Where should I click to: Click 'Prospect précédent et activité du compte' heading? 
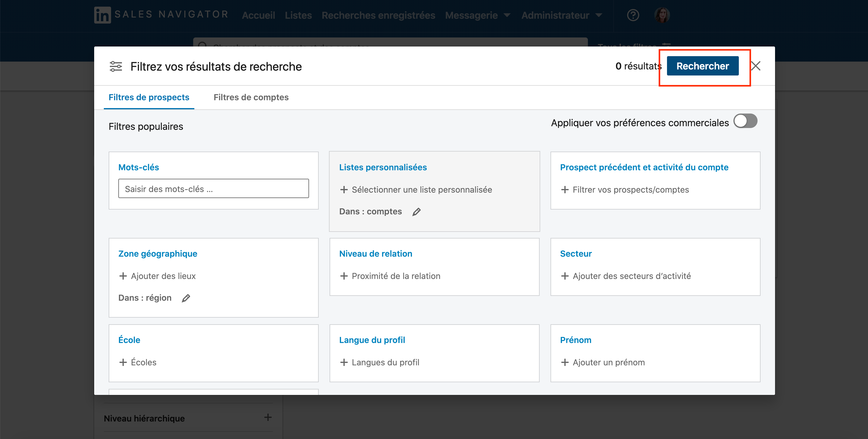(644, 167)
